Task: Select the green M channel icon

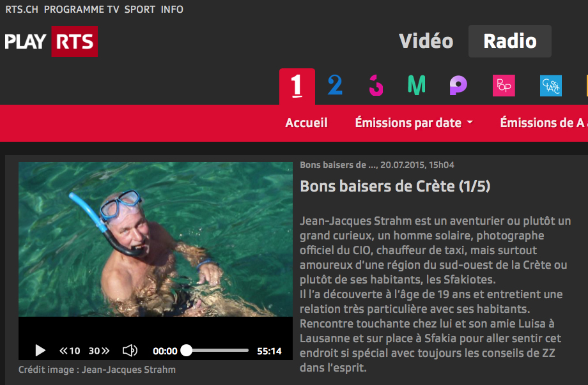Action: point(417,85)
